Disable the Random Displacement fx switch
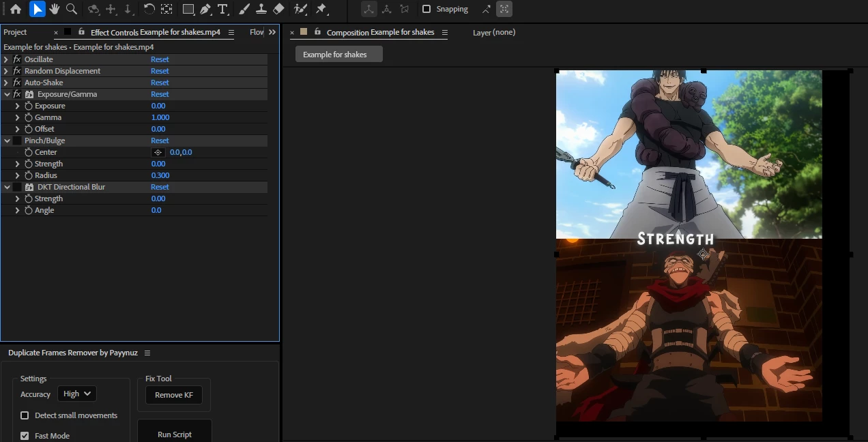The width and height of the screenshot is (868, 442). point(17,71)
